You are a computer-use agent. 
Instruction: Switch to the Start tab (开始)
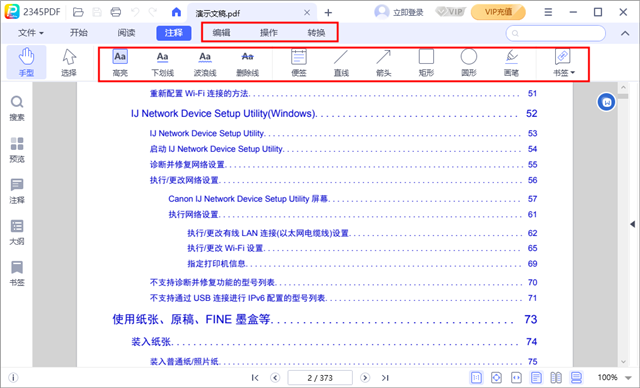[x=79, y=33]
